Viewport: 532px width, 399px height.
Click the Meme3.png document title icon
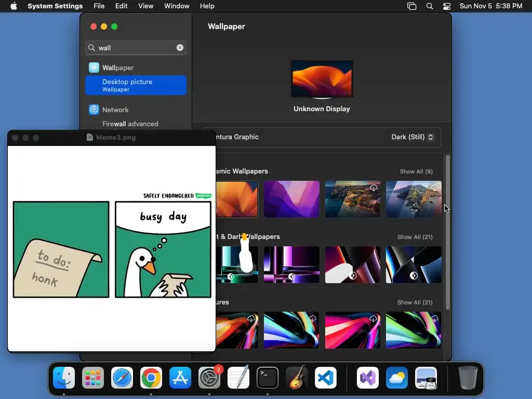(x=89, y=137)
